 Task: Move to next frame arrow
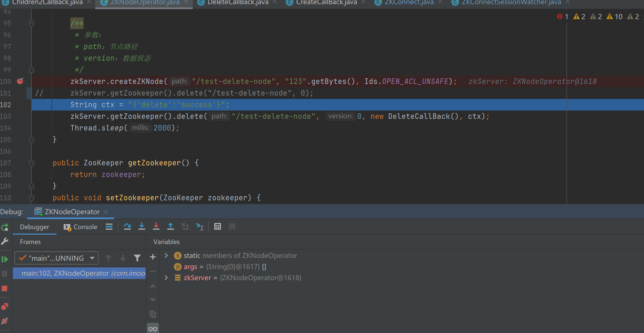[123, 258]
